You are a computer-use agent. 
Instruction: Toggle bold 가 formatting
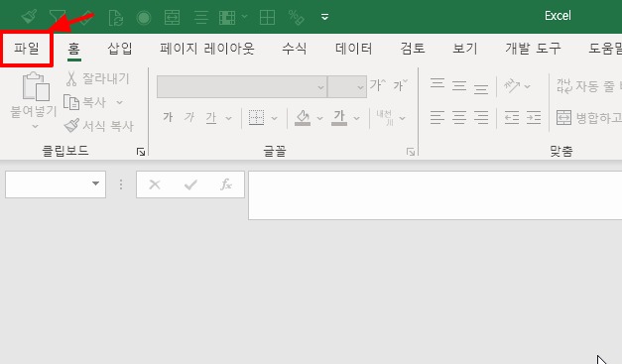pyautogui.click(x=168, y=117)
